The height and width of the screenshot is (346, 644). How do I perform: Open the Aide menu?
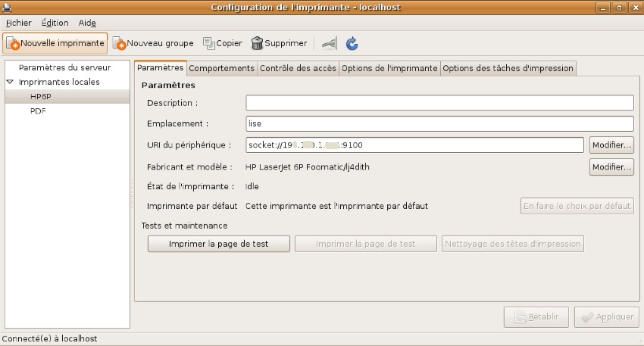(x=86, y=23)
